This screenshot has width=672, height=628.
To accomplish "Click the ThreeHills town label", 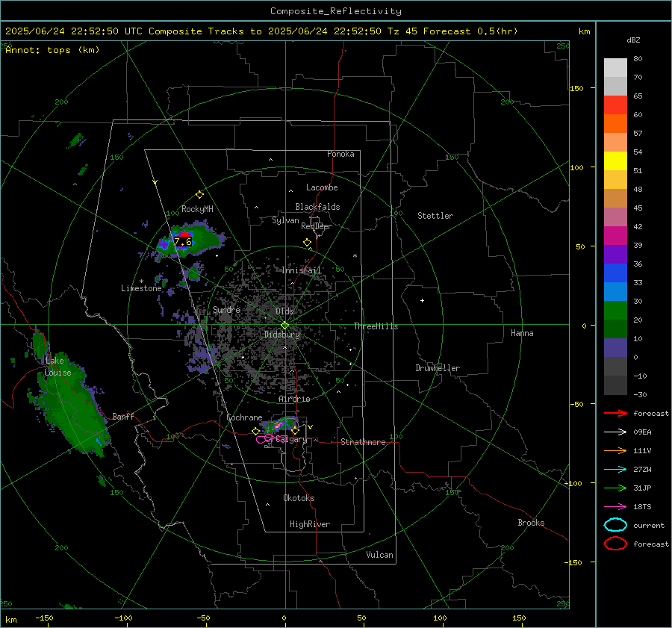I will [376, 326].
